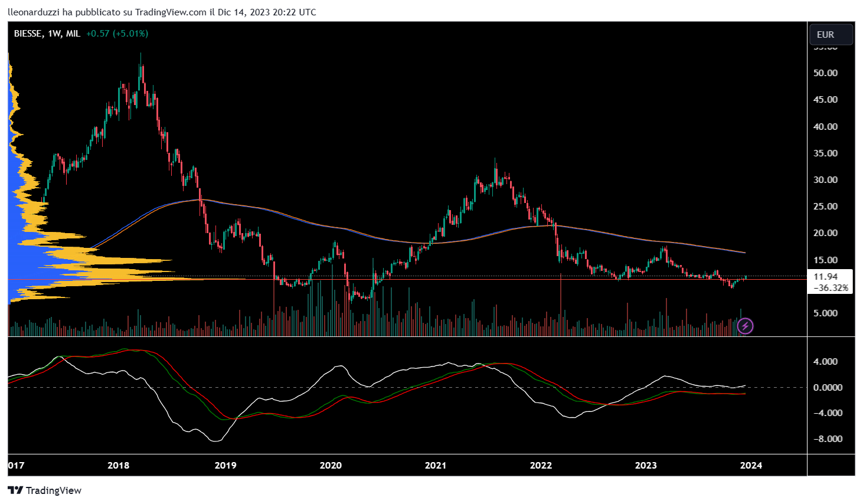Click the MIL exchange label
Screen dimensions: 863x504
(x=73, y=34)
